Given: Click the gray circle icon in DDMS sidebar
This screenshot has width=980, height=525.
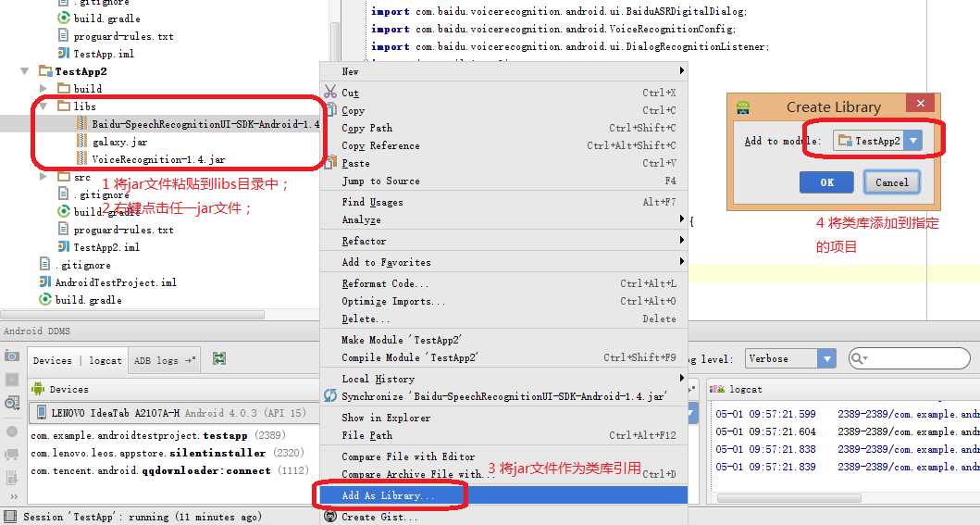Looking at the screenshot, I should (x=11, y=431).
